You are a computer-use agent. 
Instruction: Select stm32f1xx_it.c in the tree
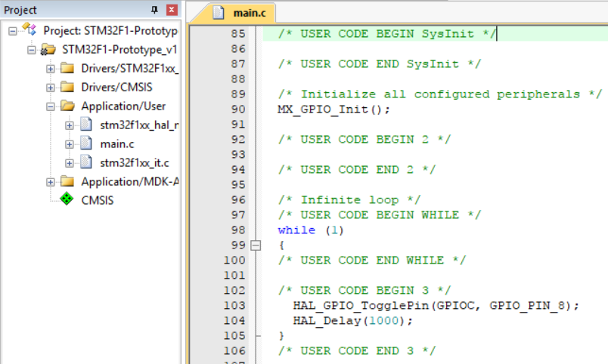coord(135,163)
